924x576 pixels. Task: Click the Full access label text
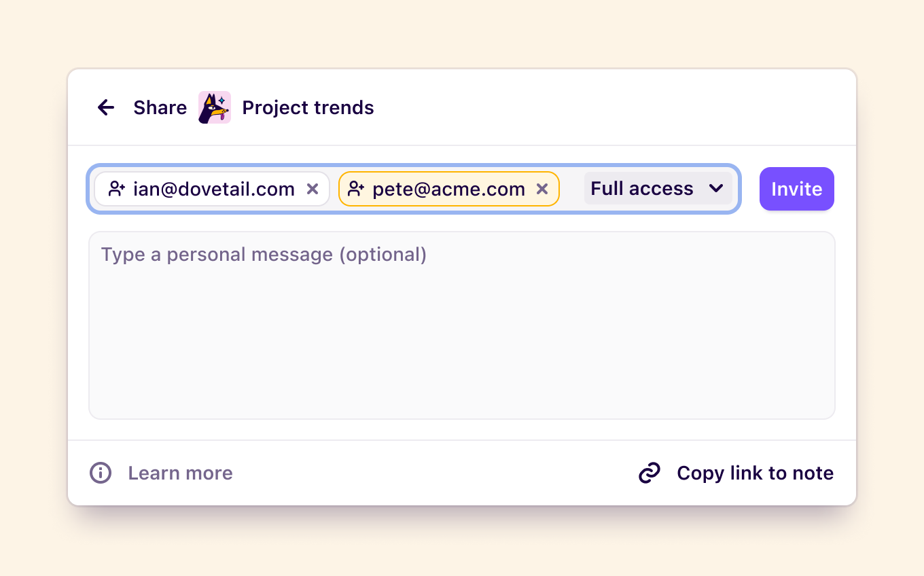642,188
